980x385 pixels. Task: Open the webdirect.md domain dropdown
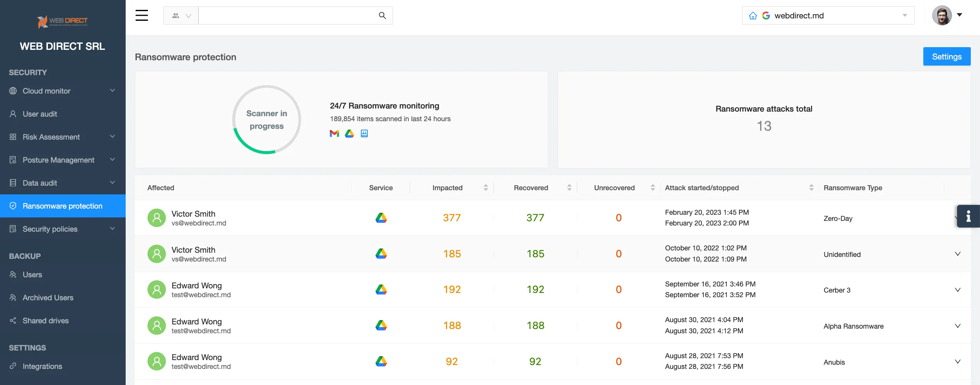(905, 16)
